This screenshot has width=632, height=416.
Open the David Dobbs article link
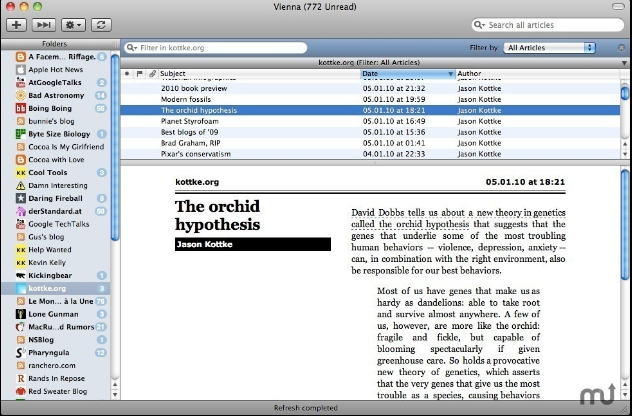click(458, 218)
